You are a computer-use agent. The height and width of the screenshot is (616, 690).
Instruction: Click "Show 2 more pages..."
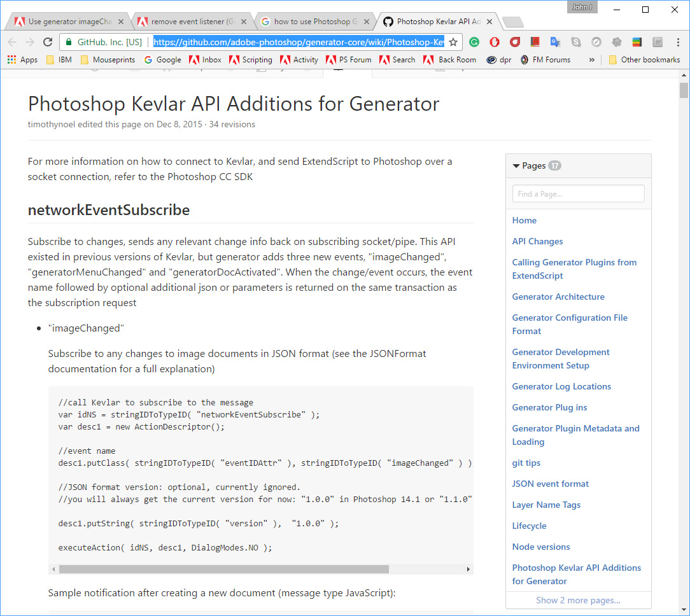click(x=578, y=600)
